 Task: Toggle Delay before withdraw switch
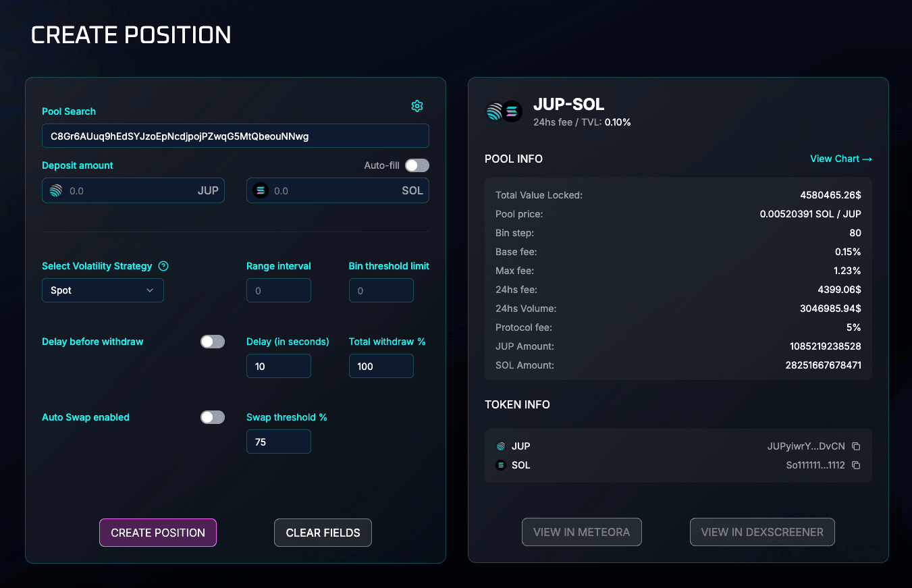[x=213, y=342]
